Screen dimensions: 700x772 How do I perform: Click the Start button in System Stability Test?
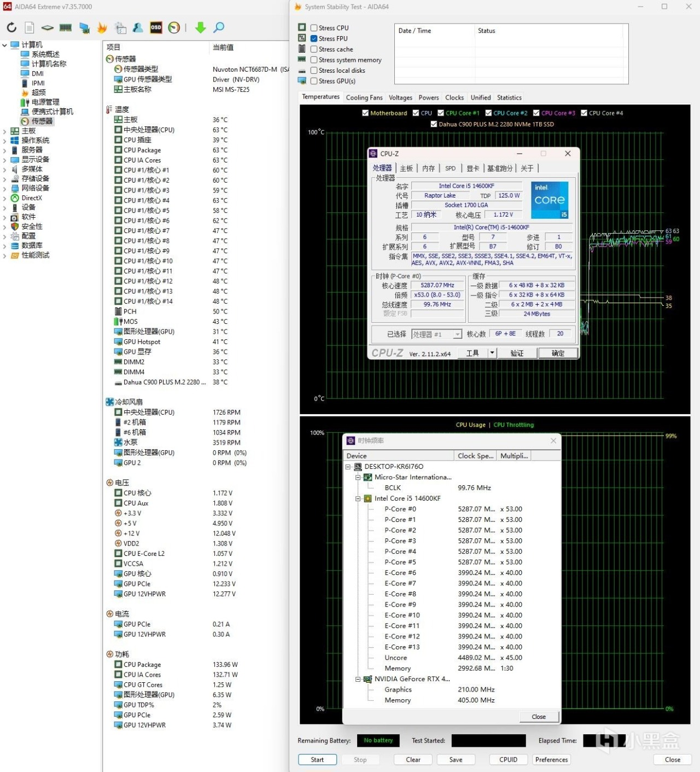coord(317,760)
